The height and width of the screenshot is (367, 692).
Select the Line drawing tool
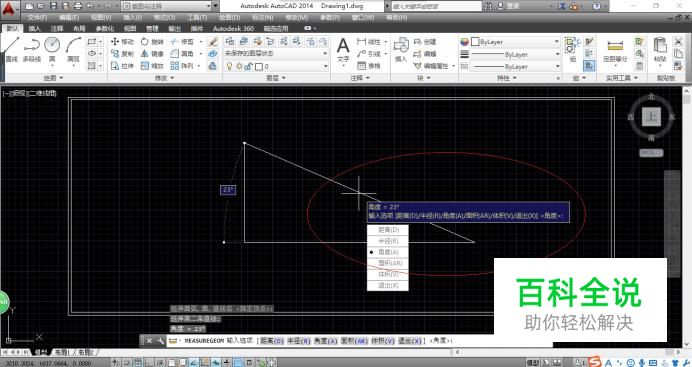[x=11, y=49]
